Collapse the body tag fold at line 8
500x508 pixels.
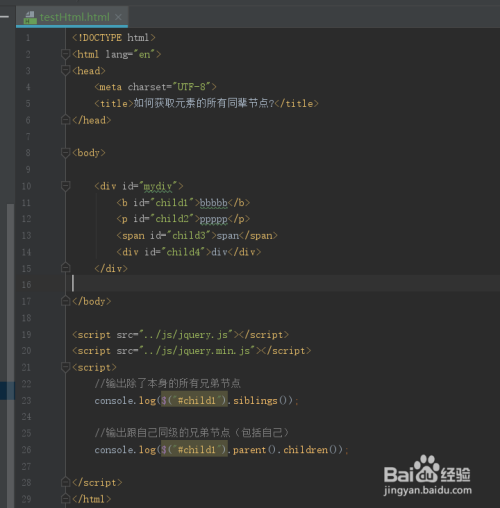tap(66, 153)
